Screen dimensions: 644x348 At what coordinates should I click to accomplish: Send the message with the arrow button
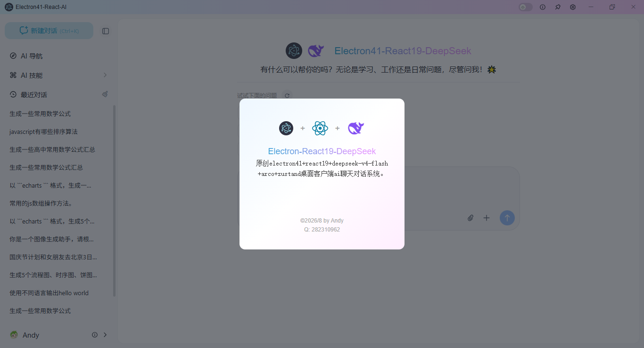pyautogui.click(x=507, y=218)
